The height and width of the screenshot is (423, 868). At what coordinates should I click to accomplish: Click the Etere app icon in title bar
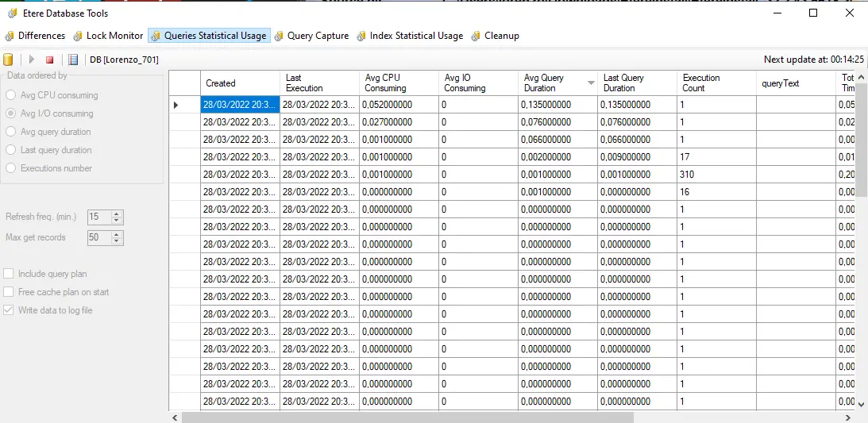pyautogui.click(x=11, y=13)
